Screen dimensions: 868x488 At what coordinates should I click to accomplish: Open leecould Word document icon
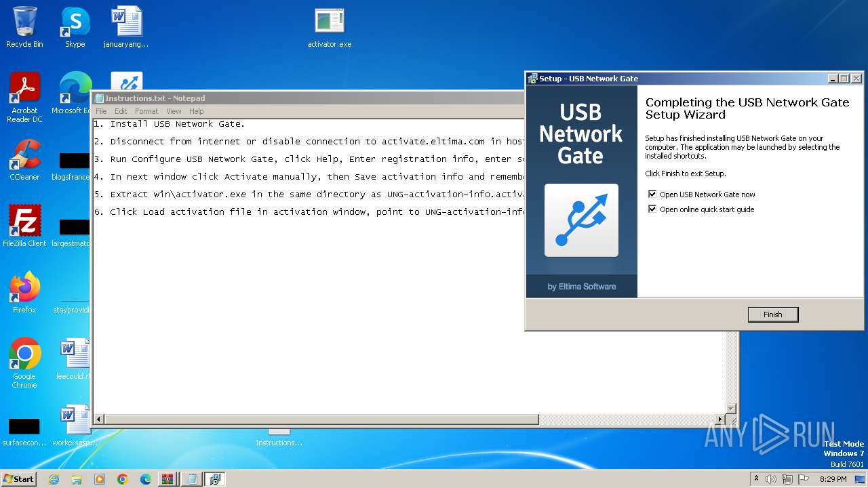[x=75, y=359]
